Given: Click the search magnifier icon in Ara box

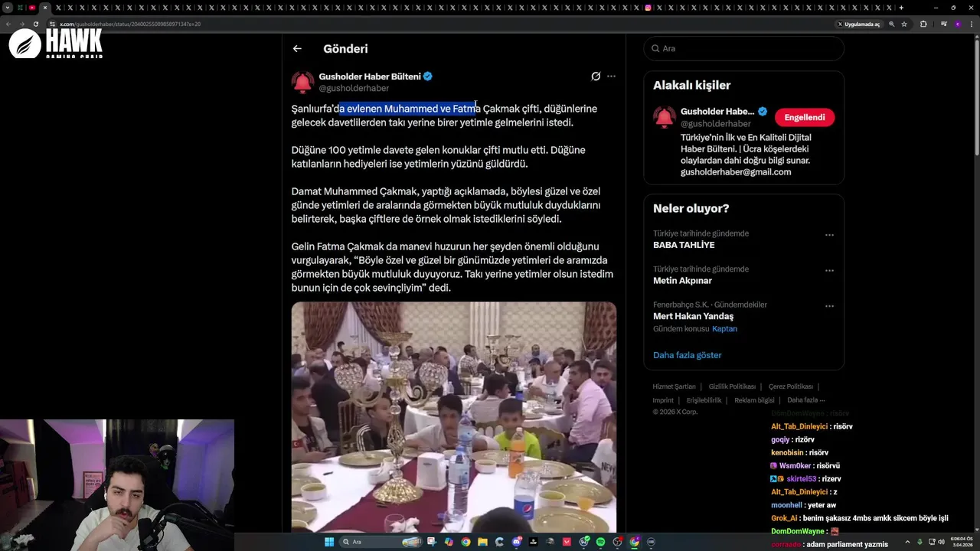Looking at the screenshot, I should tap(655, 48).
